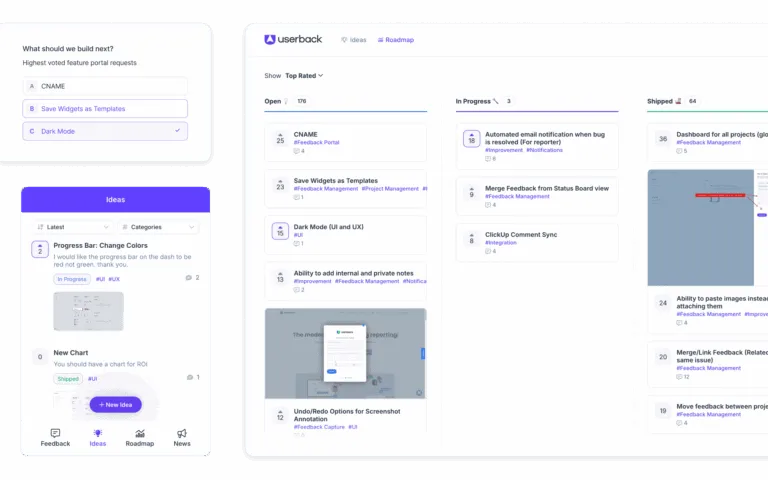The image size is (768, 480).
Task: Click #Feedback Portal tag on CNAME card
Action: pos(316,143)
